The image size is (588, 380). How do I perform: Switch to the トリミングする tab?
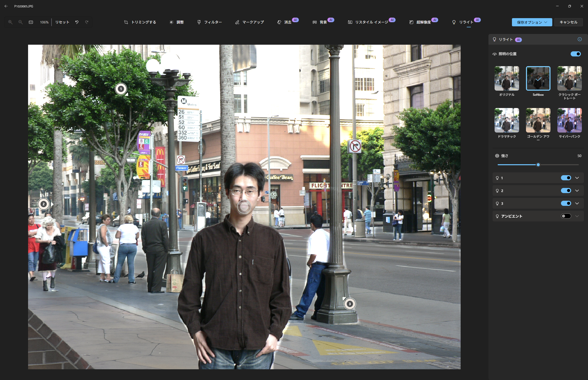[x=140, y=22]
